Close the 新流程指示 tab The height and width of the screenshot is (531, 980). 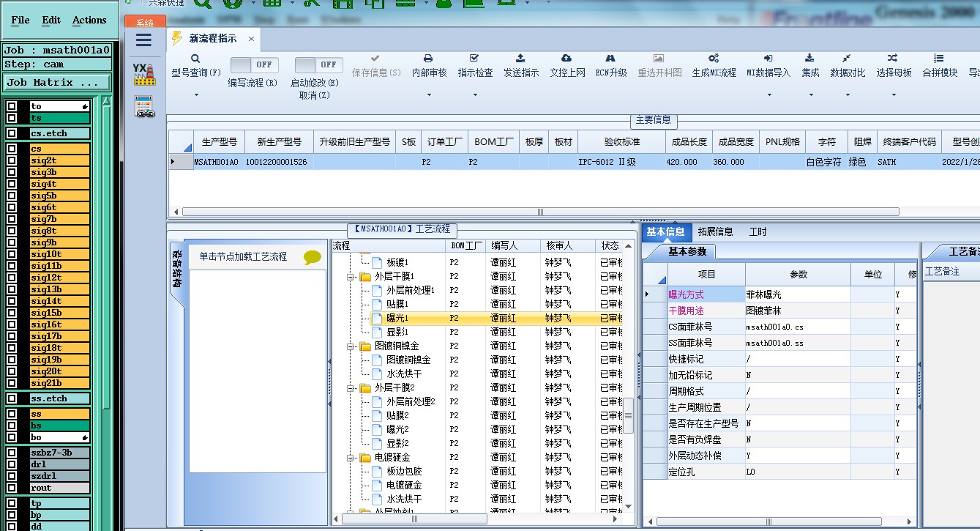(x=251, y=39)
